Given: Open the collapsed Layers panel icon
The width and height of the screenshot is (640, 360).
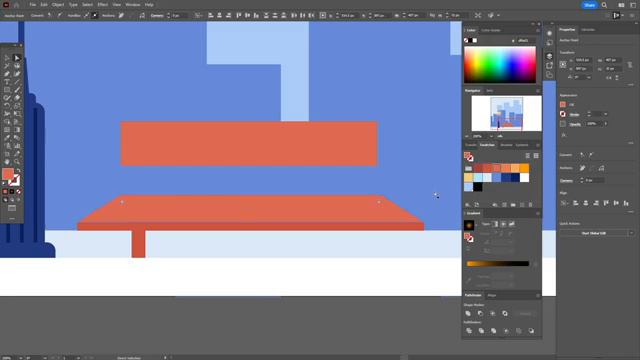Looking at the screenshot, I should [549, 56].
